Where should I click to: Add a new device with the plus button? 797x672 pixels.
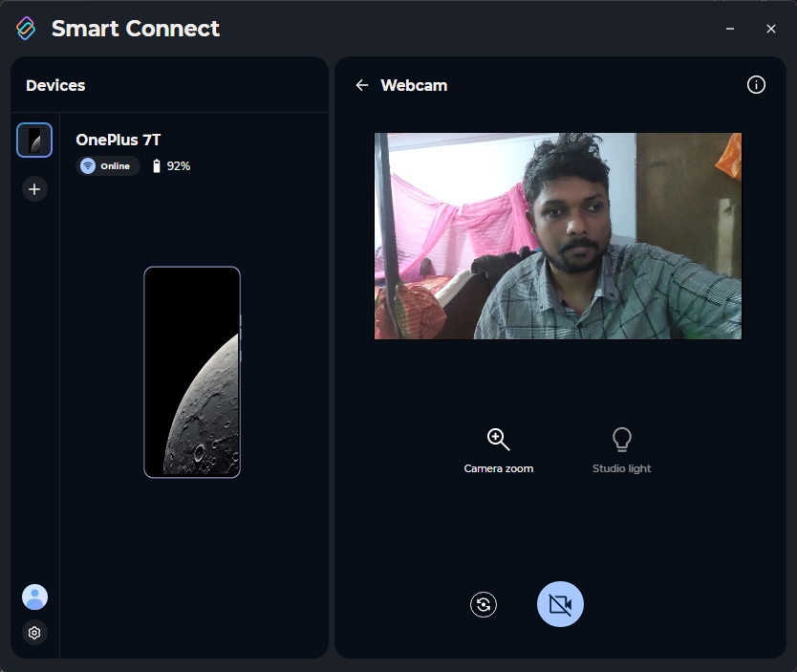[34, 188]
